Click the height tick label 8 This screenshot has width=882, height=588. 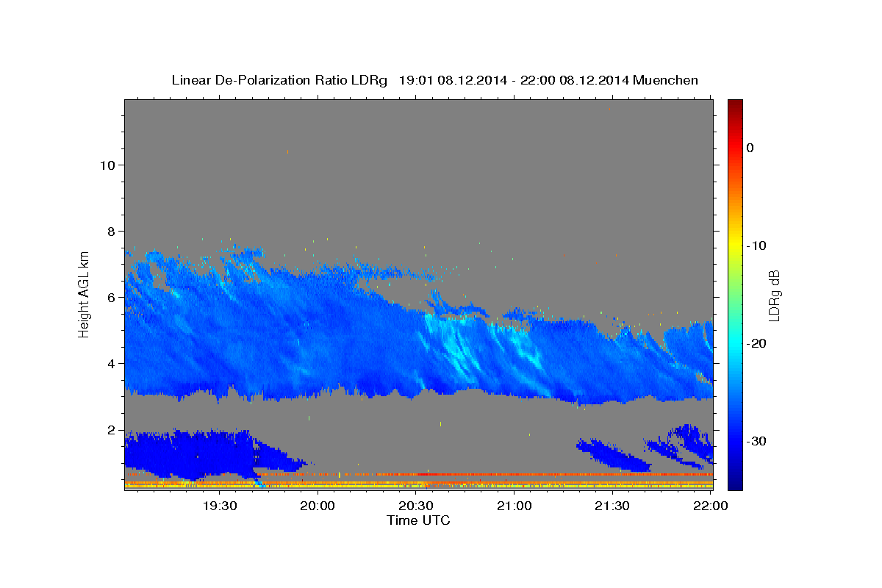[111, 231]
